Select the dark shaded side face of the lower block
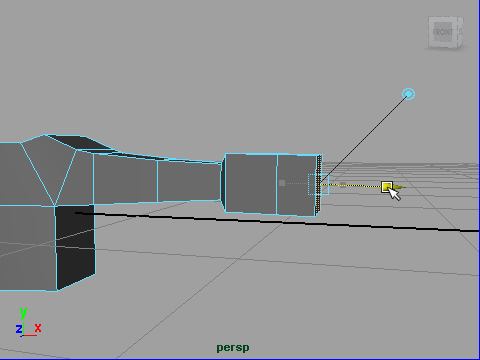The height and width of the screenshot is (360, 480). 75,247
